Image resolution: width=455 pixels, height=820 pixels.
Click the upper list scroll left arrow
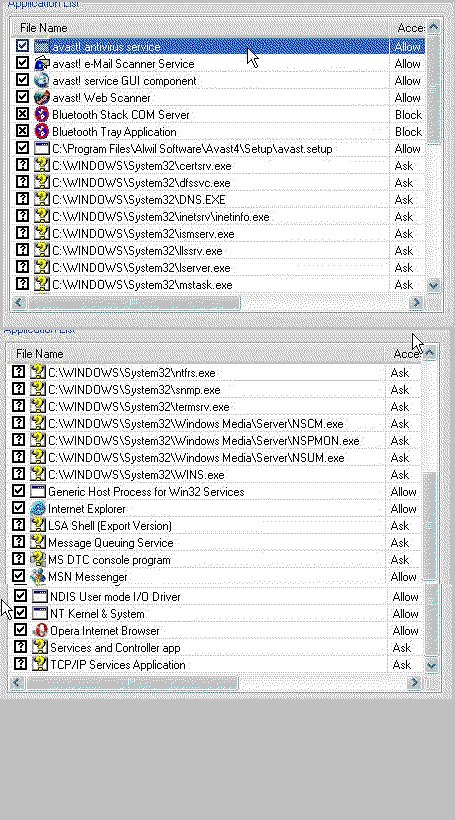[x=19, y=302]
